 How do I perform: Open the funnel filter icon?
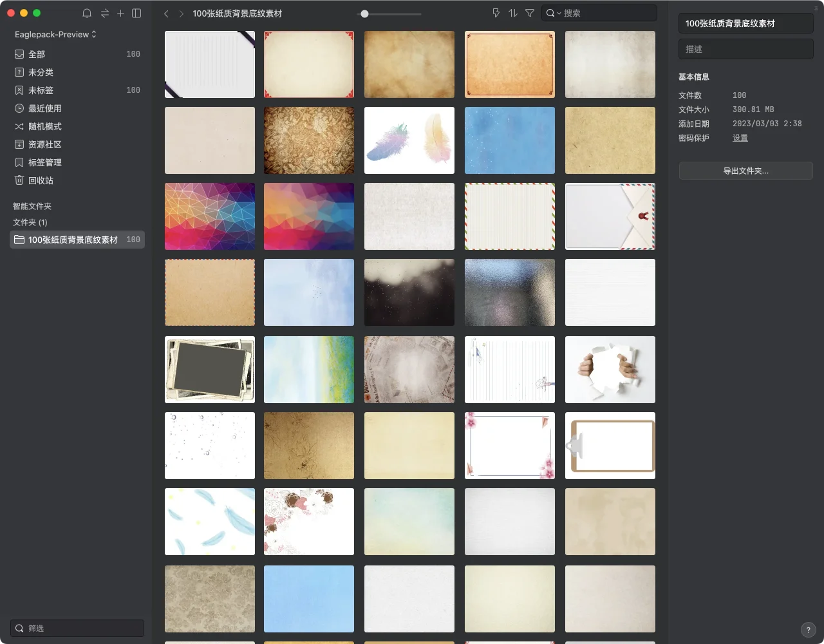pyautogui.click(x=530, y=13)
